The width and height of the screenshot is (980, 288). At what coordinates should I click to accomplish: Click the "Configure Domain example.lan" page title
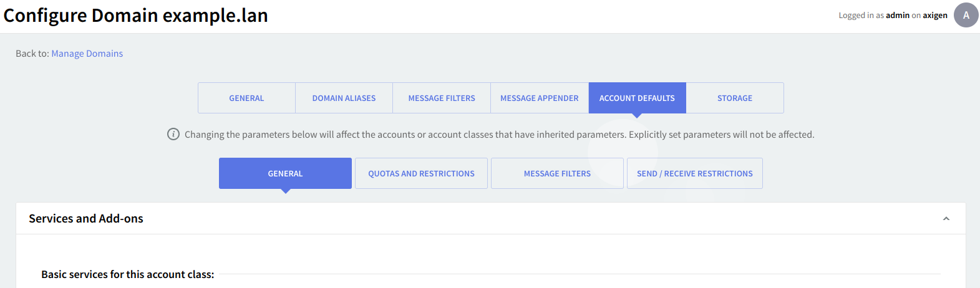[135, 16]
